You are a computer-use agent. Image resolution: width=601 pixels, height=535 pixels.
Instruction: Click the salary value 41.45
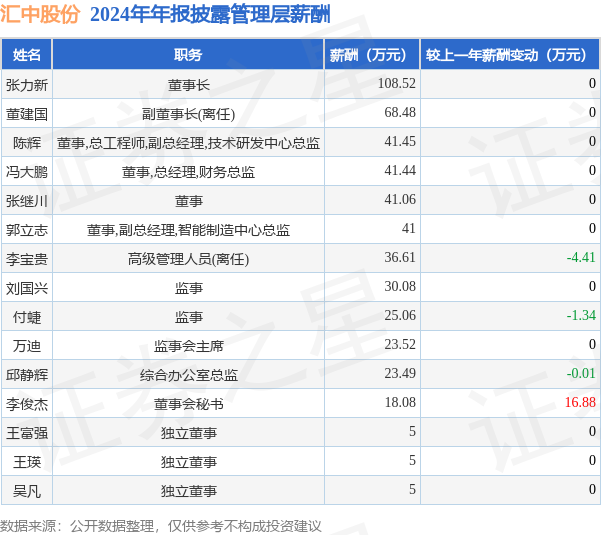coord(400,141)
